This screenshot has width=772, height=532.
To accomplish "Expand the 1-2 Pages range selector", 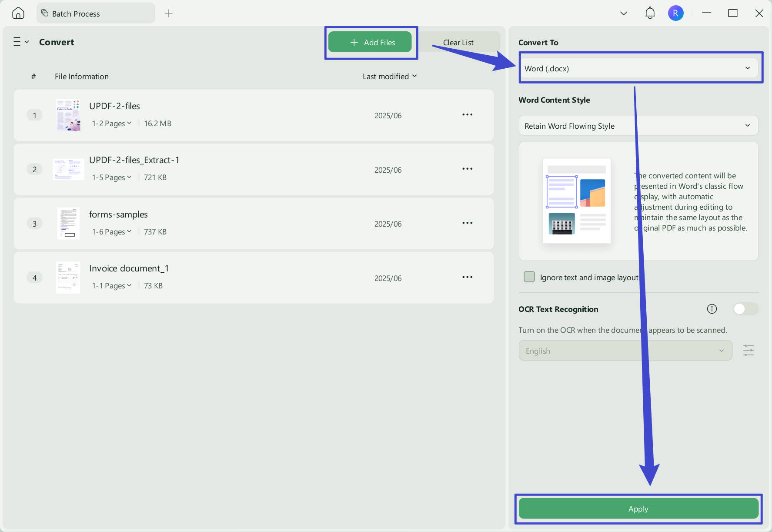I will coord(112,123).
